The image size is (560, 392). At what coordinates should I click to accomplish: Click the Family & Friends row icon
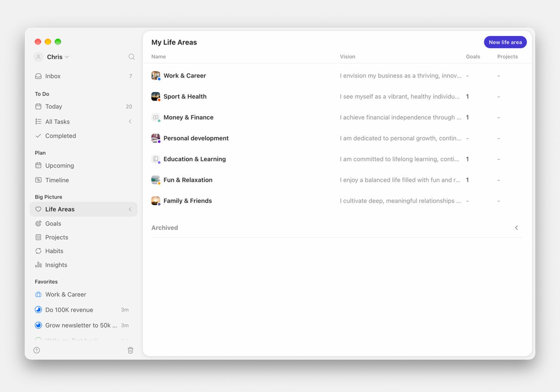(156, 201)
